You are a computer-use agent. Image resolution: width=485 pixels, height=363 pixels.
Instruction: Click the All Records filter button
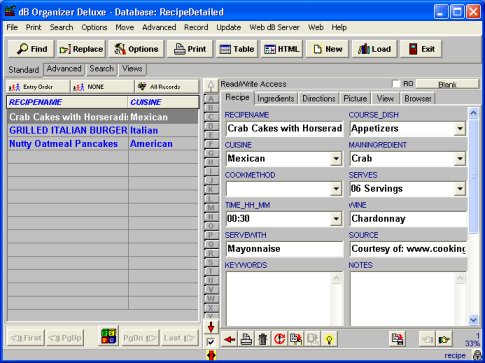point(166,87)
